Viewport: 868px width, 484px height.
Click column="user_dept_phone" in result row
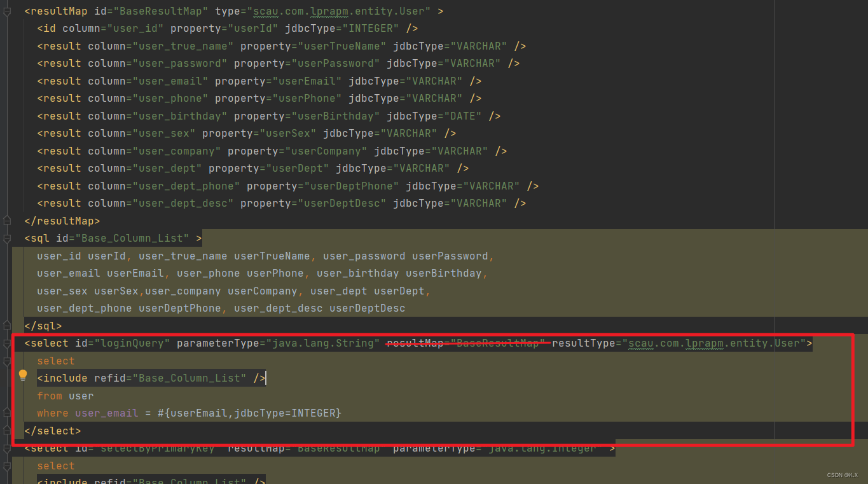pyautogui.click(x=164, y=186)
